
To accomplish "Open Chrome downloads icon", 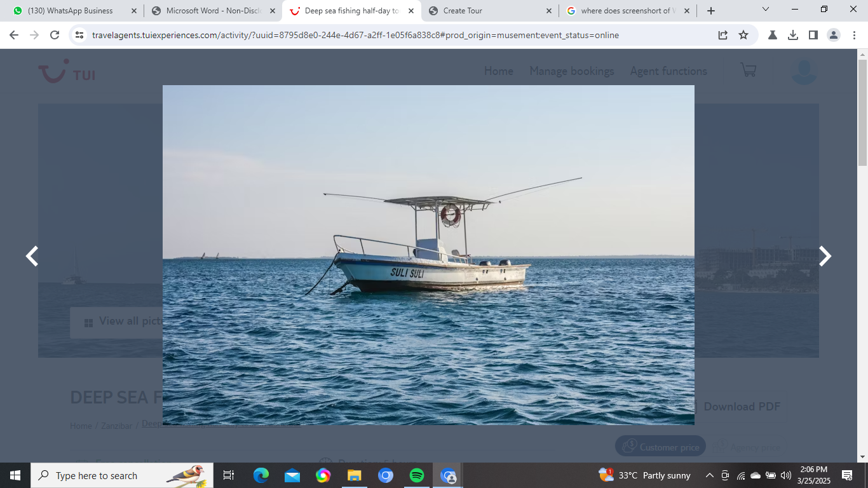I will (793, 35).
